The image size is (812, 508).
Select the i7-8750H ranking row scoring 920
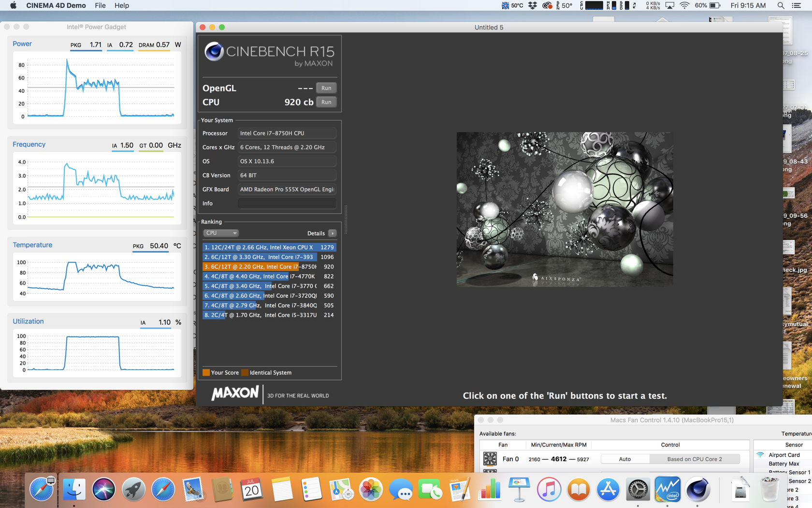pos(269,267)
